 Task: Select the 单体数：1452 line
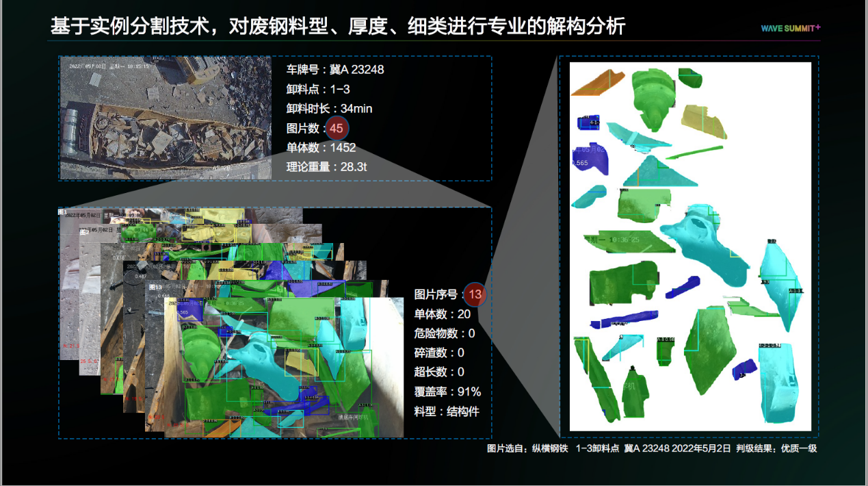click(321, 147)
